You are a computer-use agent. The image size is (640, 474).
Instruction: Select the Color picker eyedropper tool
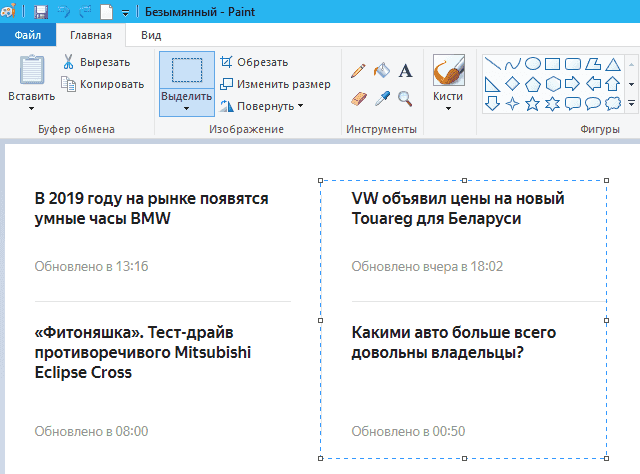pos(382,98)
